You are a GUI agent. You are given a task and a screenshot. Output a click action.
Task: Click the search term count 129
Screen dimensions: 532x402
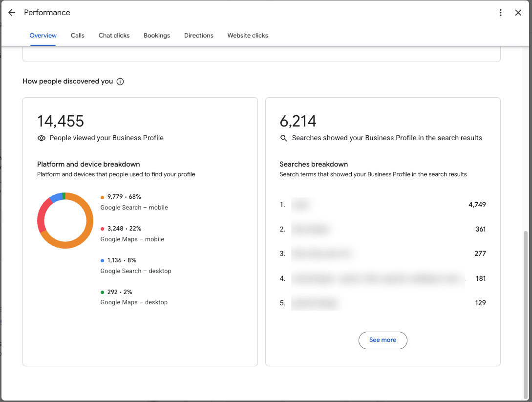click(x=480, y=303)
